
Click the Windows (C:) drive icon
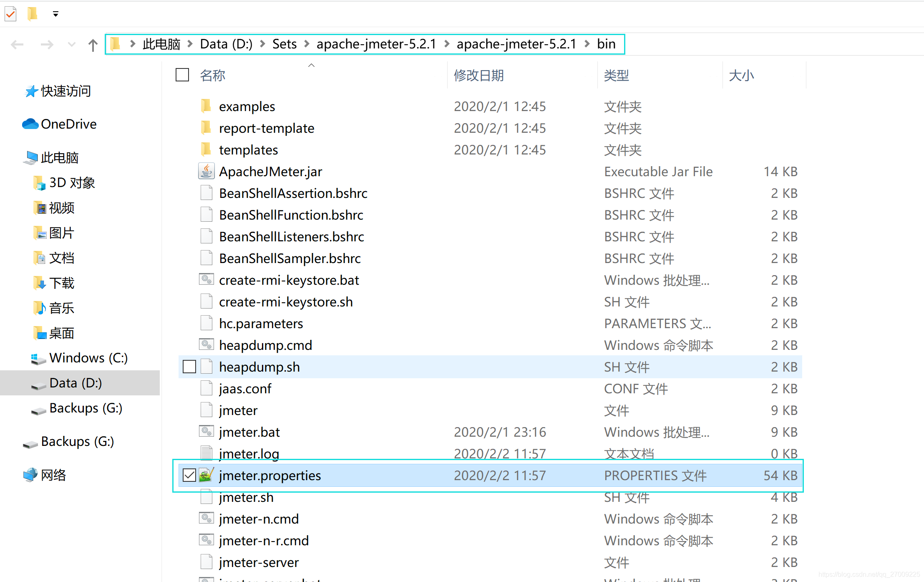tap(38, 359)
